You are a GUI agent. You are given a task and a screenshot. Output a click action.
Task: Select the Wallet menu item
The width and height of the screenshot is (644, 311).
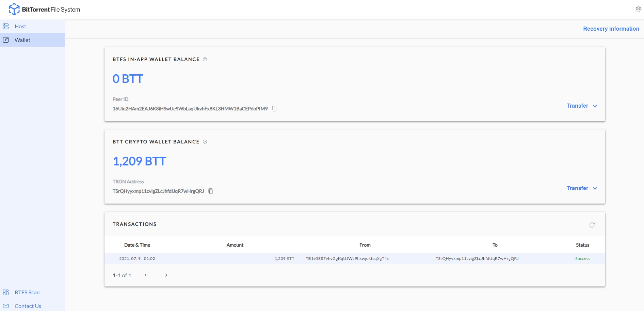(x=32, y=40)
